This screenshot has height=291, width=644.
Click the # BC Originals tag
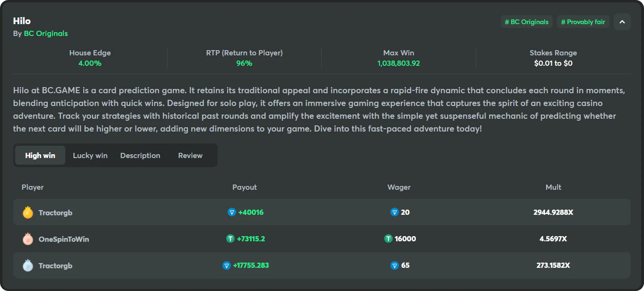[x=526, y=22]
